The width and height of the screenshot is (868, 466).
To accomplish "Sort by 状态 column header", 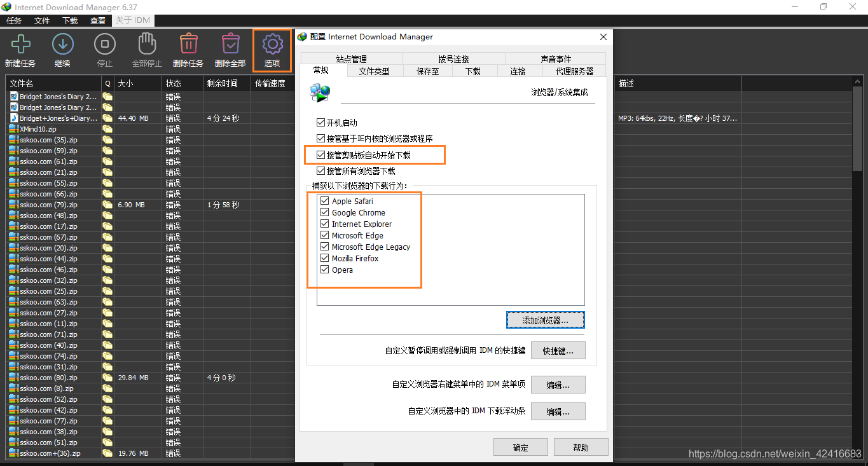I will click(183, 83).
